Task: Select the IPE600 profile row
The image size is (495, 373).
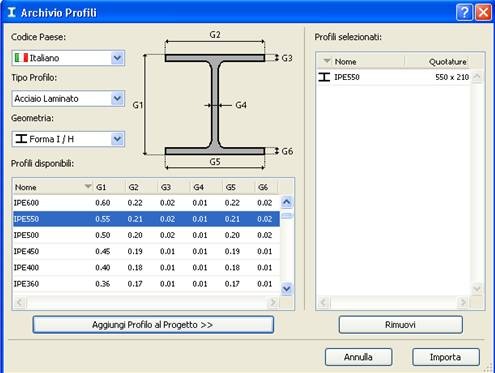Action: coord(146,203)
